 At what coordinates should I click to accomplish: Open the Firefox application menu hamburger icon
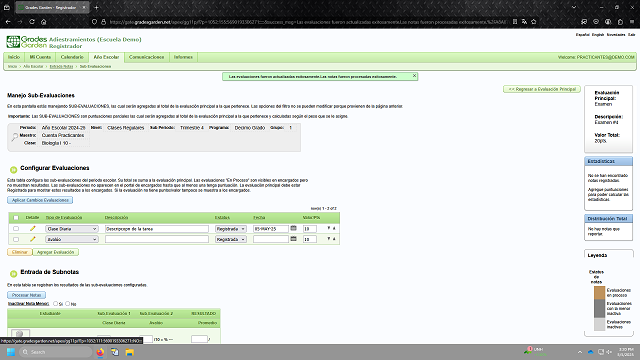click(632, 22)
